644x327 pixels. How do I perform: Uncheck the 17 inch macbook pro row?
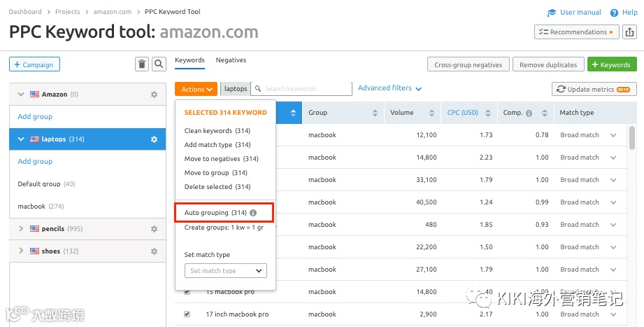tap(187, 314)
